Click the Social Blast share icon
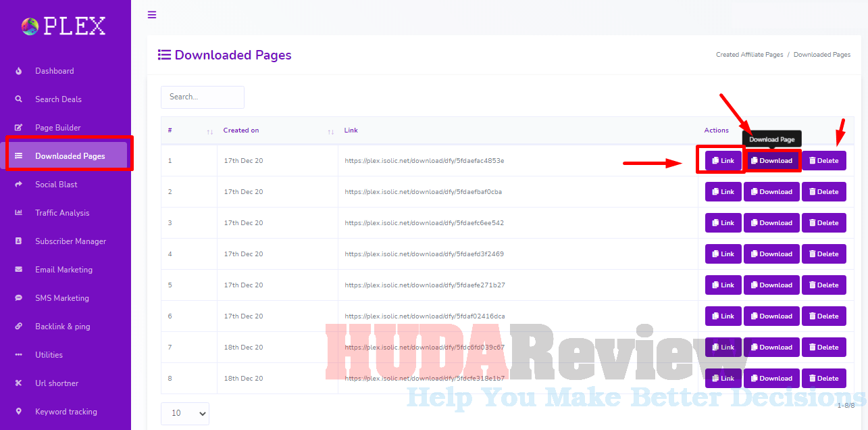Screen dimensions: 868x430 [x=19, y=185]
